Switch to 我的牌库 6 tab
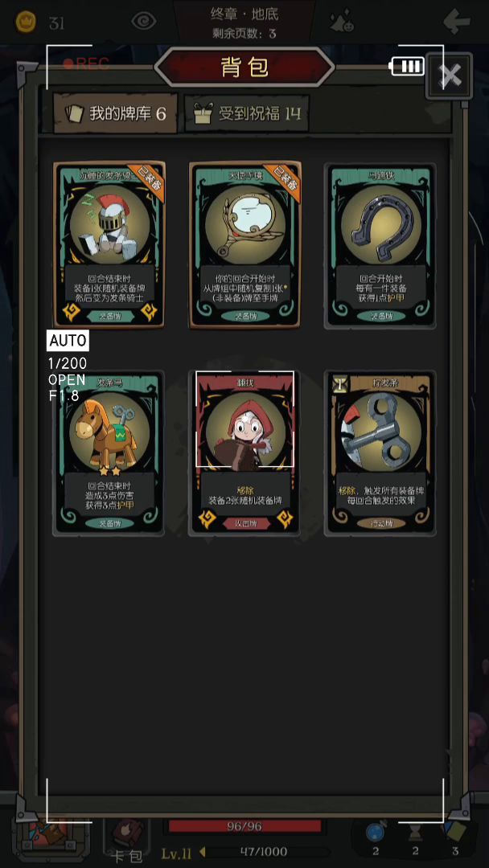The image size is (489, 868). coord(115,114)
